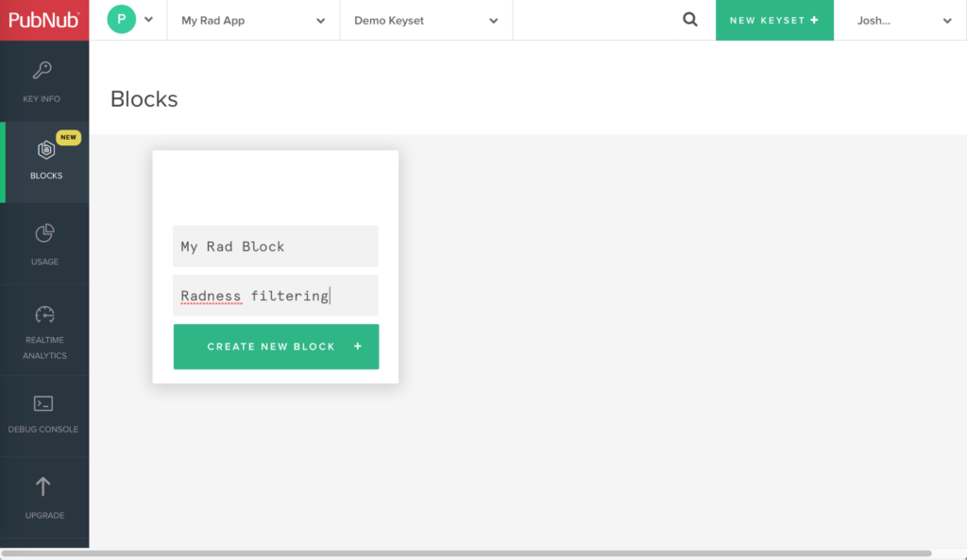Click the Upgrade arrow icon
The width and height of the screenshot is (967, 560).
click(x=44, y=484)
